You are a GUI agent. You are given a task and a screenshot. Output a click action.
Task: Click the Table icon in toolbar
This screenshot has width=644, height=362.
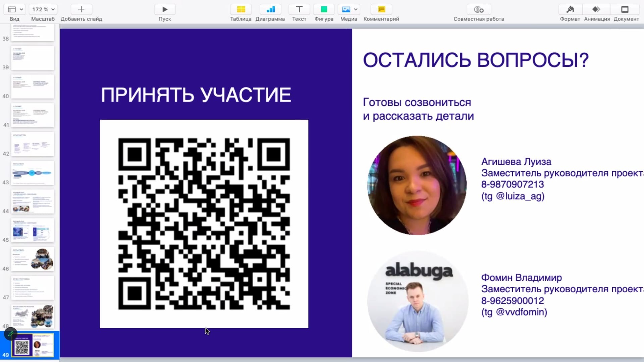pyautogui.click(x=241, y=9)
